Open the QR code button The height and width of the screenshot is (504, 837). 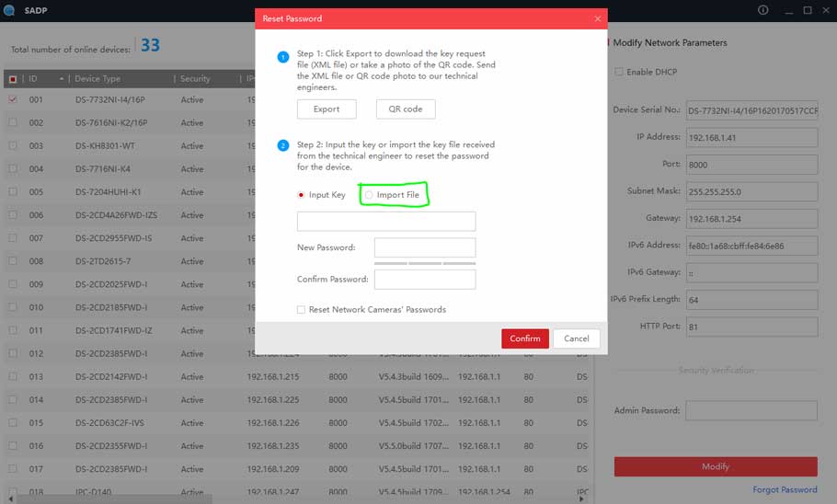[x=405, y=109]
